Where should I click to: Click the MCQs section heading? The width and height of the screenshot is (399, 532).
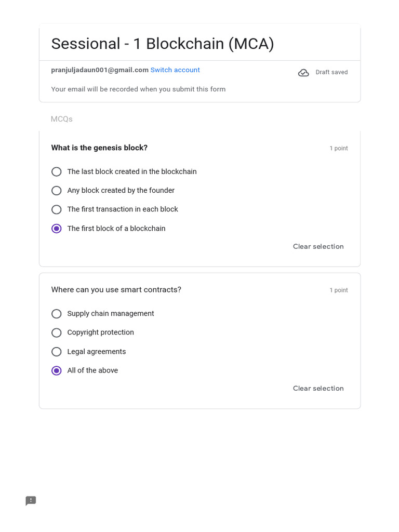coord(61,119)
